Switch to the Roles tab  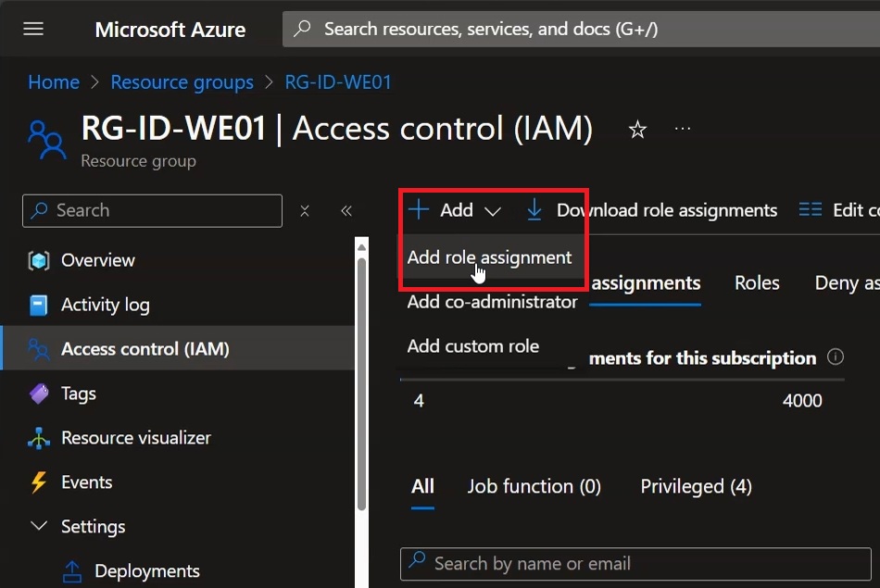click(757, 283)
